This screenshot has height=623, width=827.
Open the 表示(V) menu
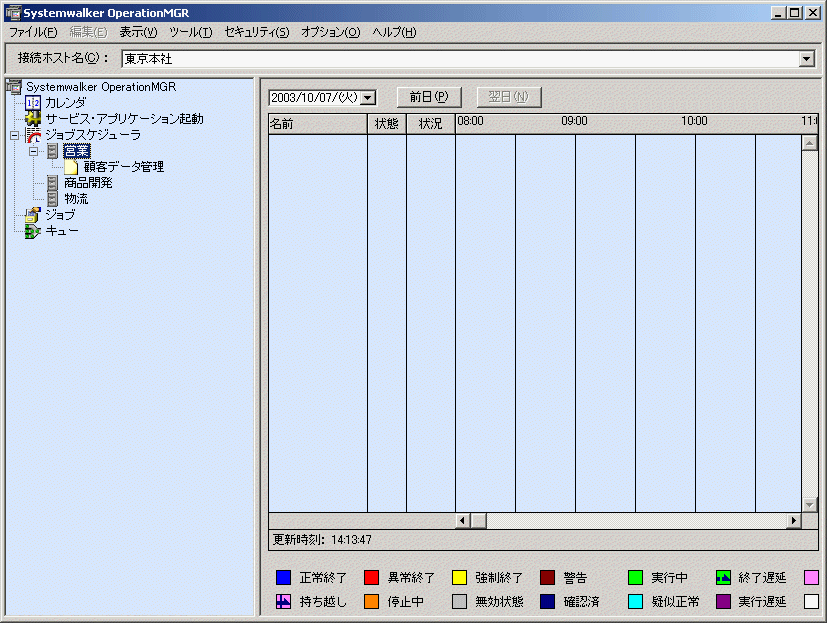click(138, 32)
